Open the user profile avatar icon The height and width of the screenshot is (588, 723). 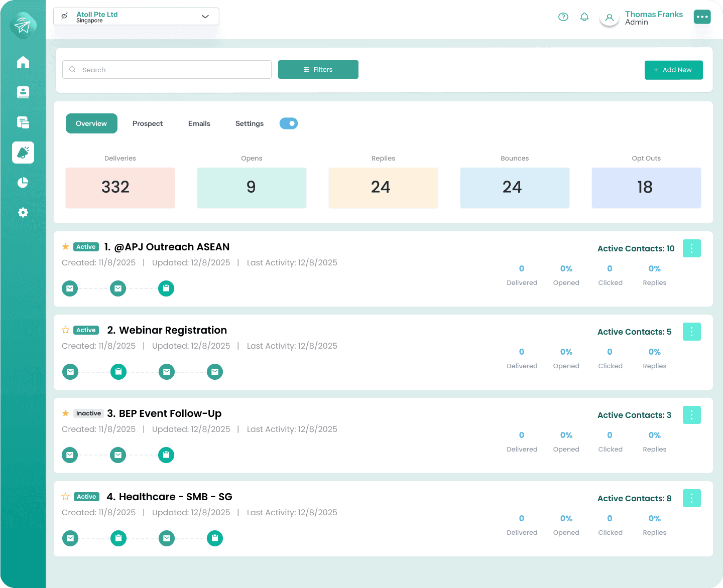[609, 18]
